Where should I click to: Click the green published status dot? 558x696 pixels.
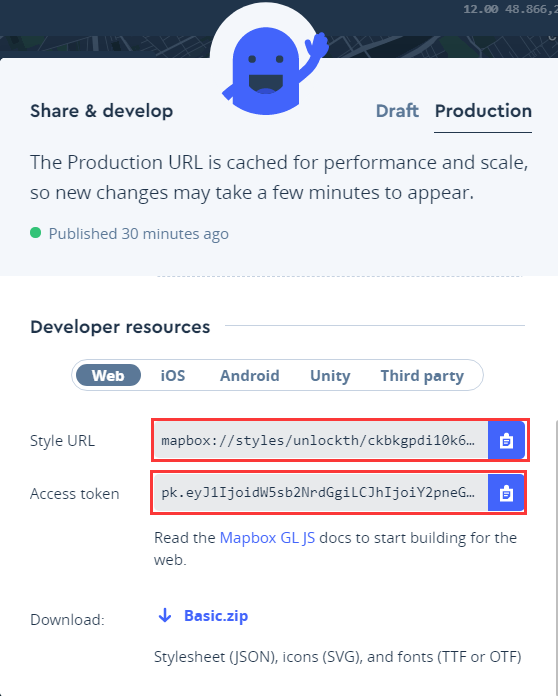point(36,233)
